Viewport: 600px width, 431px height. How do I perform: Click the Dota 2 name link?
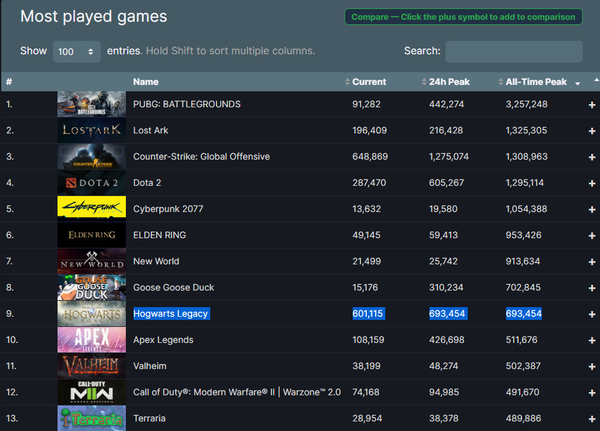(147, 183)
